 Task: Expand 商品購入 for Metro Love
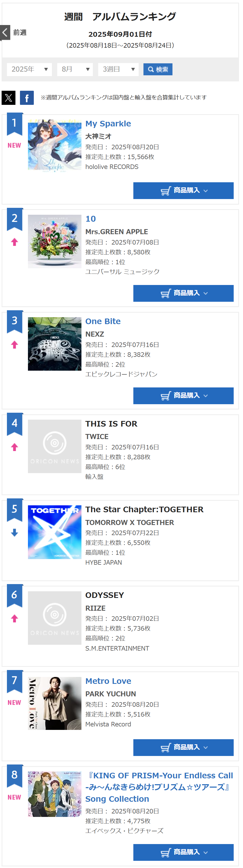pyautogui.click(x=183, y=748)
